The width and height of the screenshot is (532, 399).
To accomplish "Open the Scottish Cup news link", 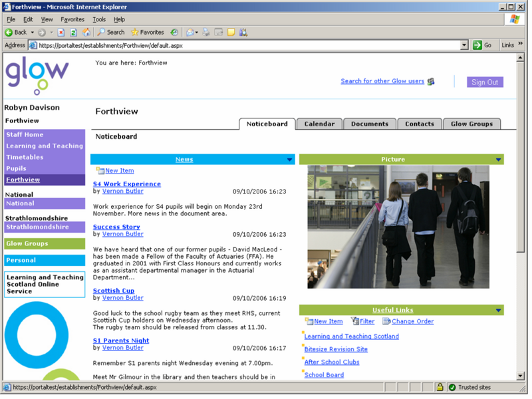I will coord(114,291).
